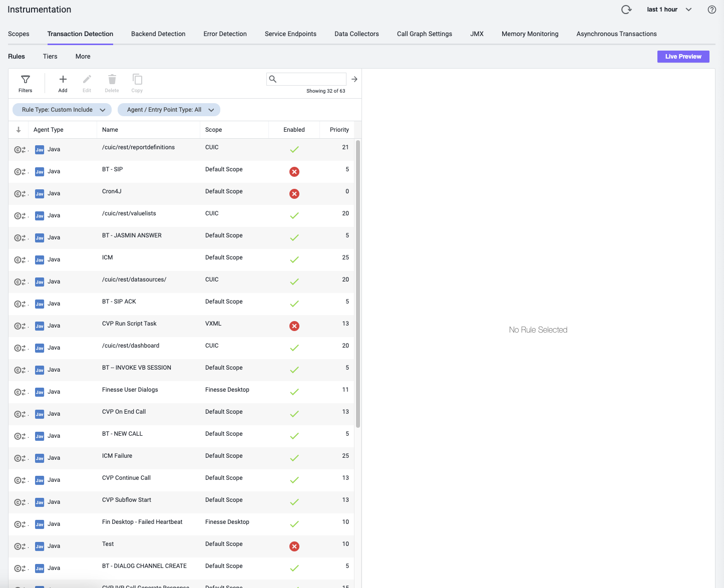Select the Fin Desktop - Failed Heartbeat rule

142,522
